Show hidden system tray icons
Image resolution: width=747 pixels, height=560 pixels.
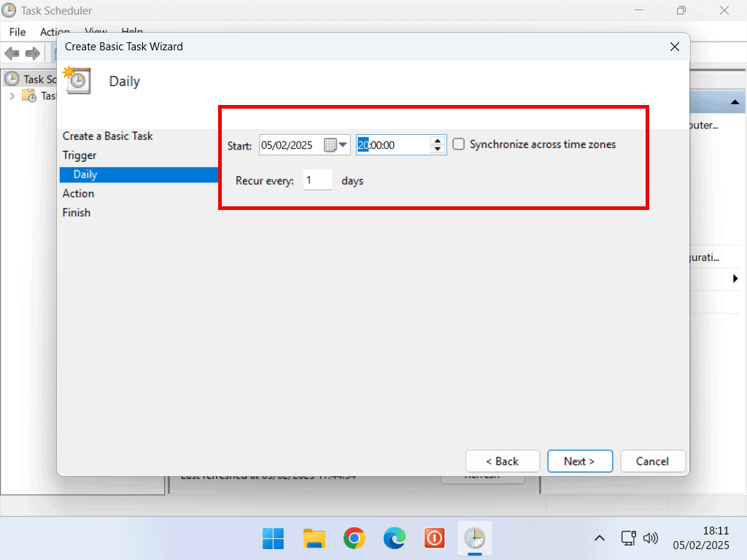tap(599, 539)
